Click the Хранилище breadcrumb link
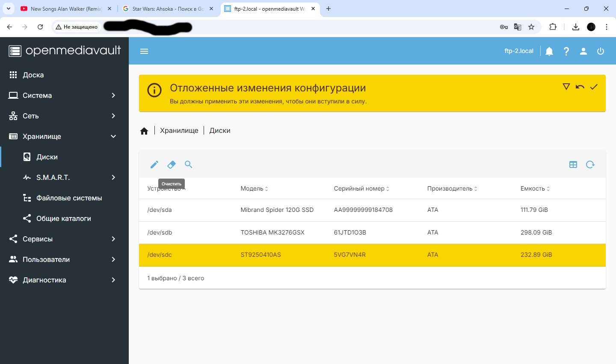 179,131
